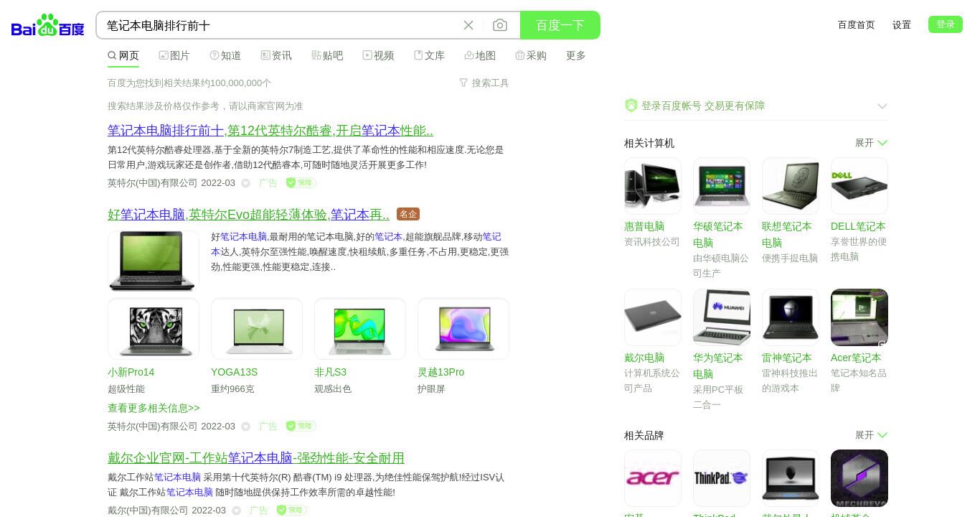Expand 相关计算机 section with 展开

click(x=871, y=143)
